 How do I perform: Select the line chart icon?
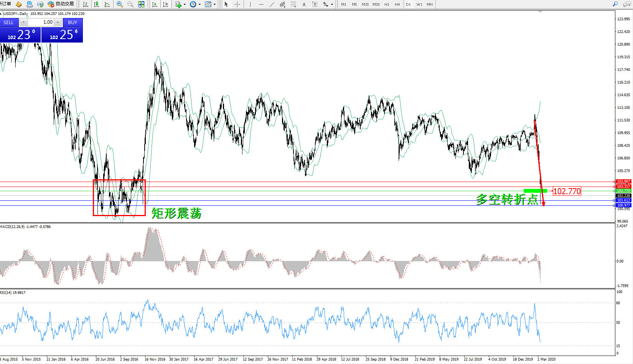tap(107, 4)
